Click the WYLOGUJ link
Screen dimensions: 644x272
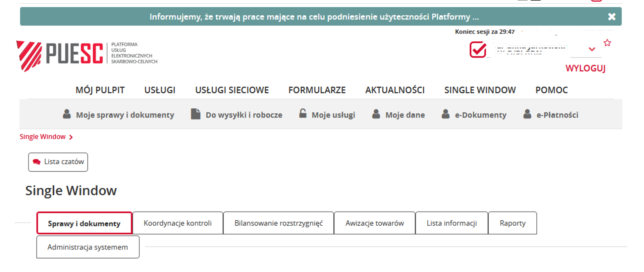click(585, 69)
